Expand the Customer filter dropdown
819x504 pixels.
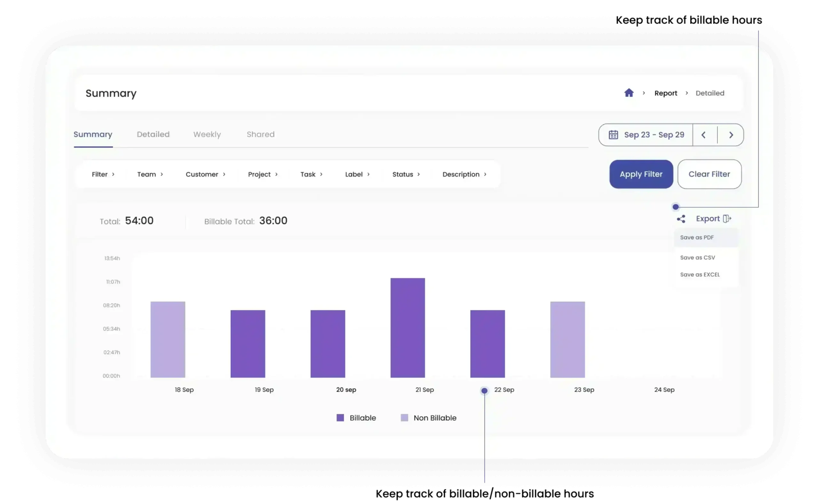(205, 174)
